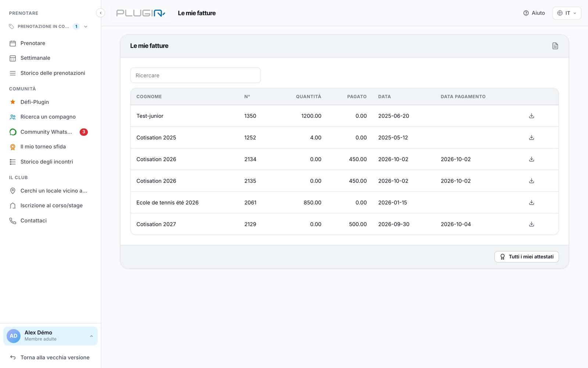Expand the Alex Démo user menu

[x=51, y=336]
